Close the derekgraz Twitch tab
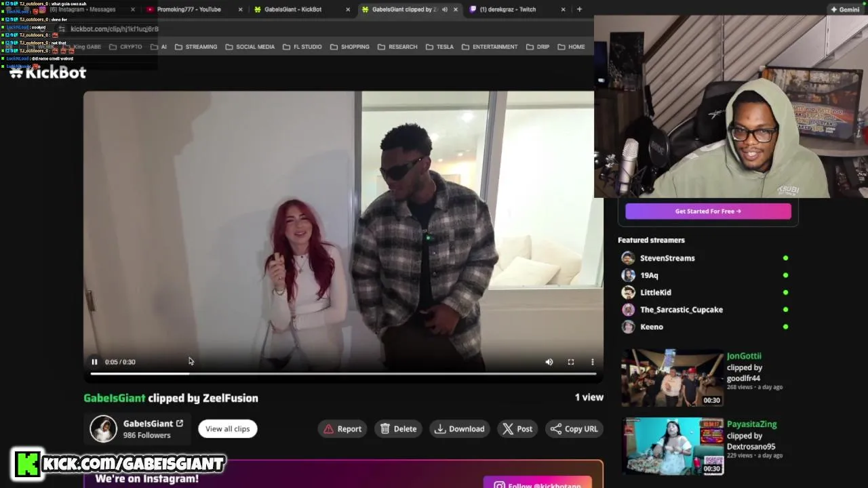 (x=563, y=9)
